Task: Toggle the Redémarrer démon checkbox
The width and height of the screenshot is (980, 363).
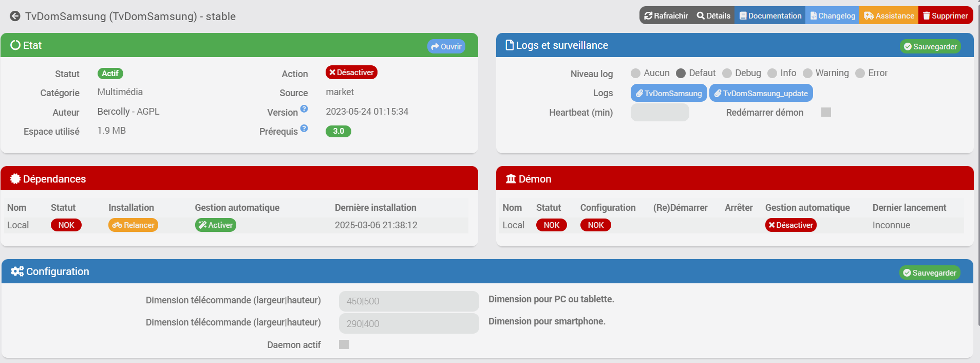Action: coord(826,112)
